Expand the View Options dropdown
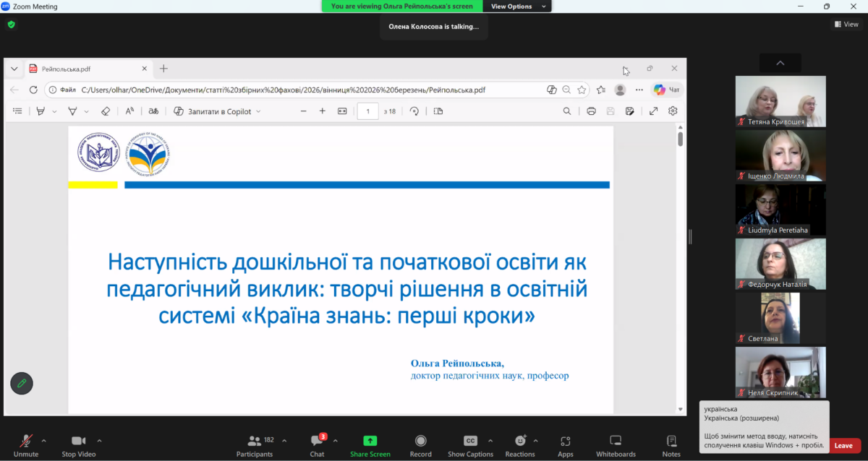This screenshot has width=868, height=461. pyautogui.click(x=515, y=7)
